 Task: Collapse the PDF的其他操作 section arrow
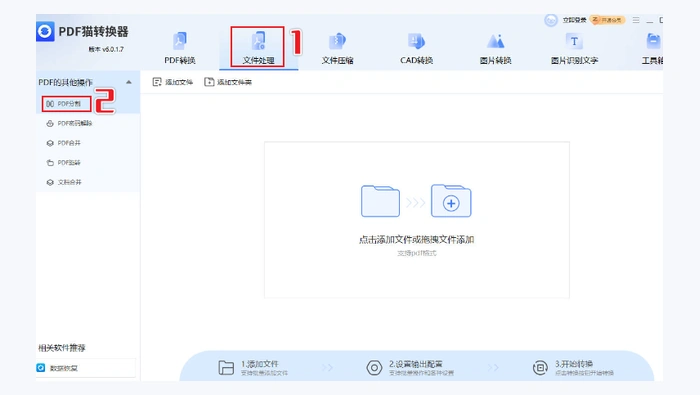(129, 82)
